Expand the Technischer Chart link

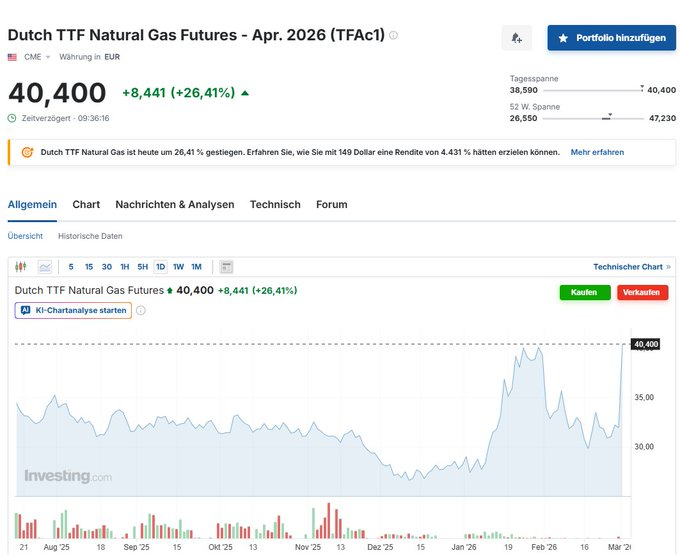tap(631, 267)
